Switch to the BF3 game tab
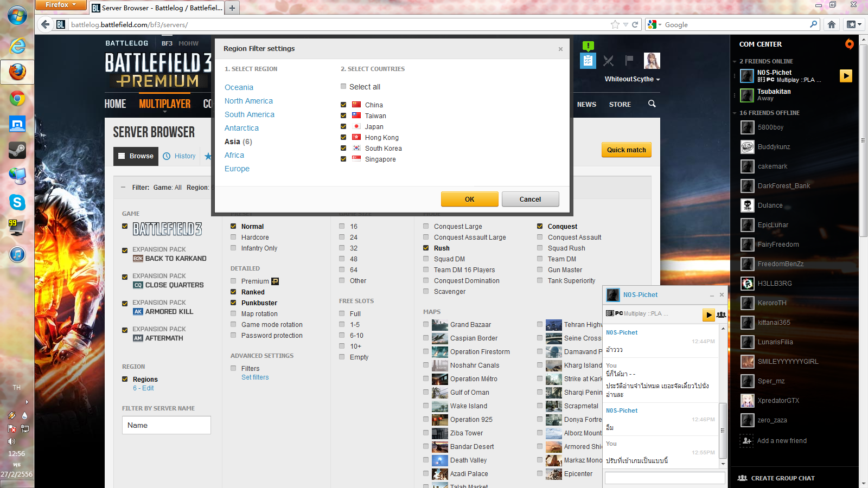868x488 pixels. tap(167, 43)
